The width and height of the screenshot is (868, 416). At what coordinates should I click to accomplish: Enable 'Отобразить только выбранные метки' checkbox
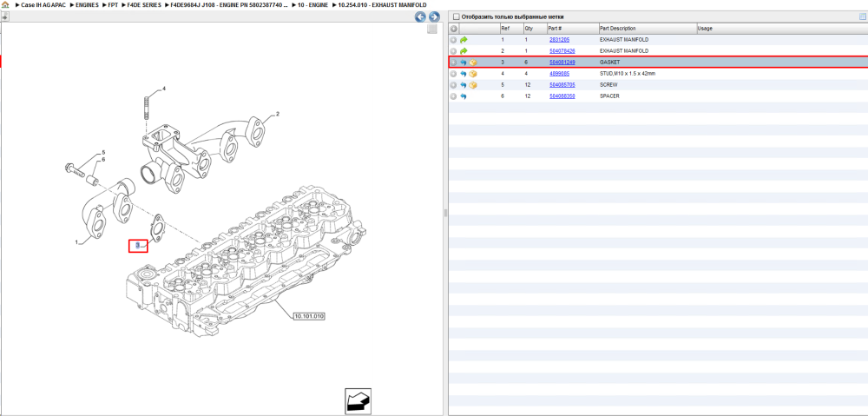click(457, 17)
